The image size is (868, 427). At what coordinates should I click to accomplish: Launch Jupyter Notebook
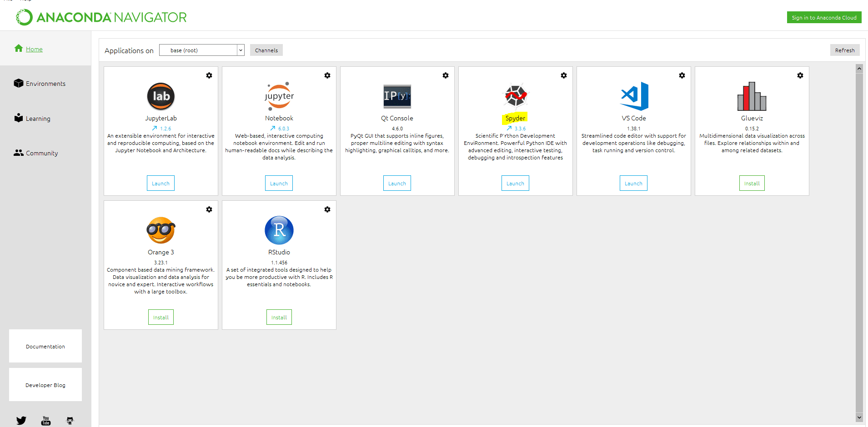pos(279,183)
